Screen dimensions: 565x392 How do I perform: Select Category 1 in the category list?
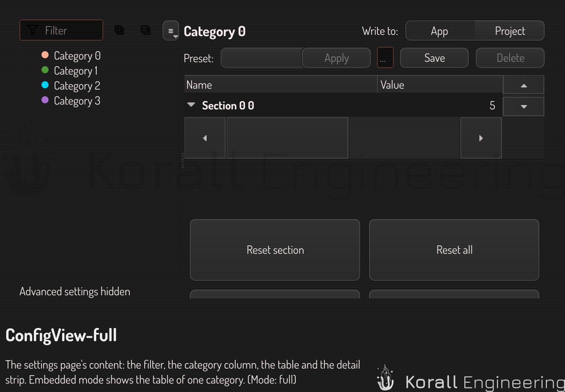75,71
